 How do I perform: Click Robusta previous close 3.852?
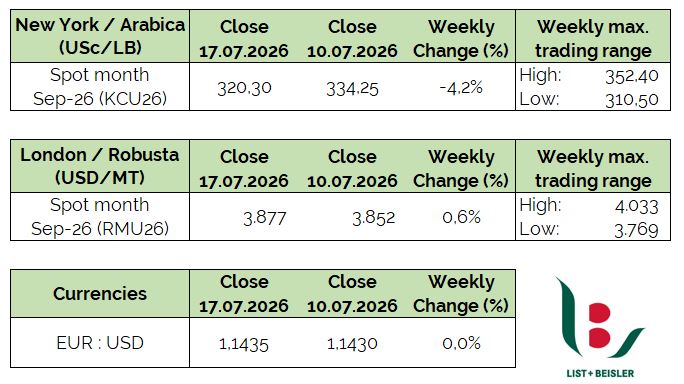(373, 218)
